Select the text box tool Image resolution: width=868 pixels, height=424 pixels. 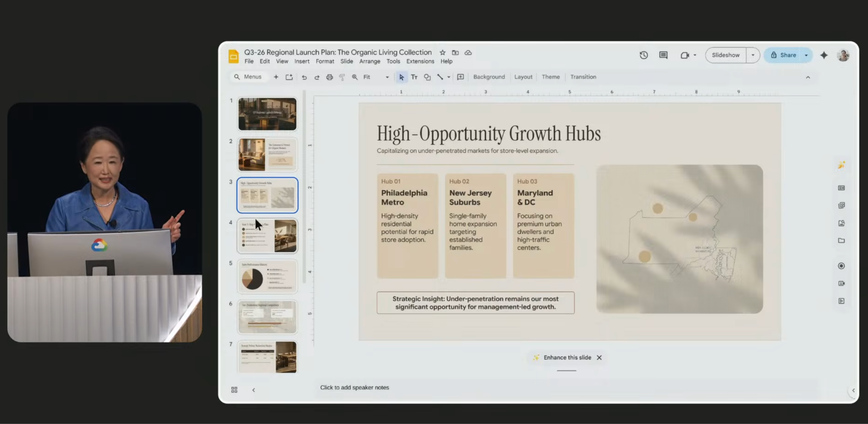(414, 77)
